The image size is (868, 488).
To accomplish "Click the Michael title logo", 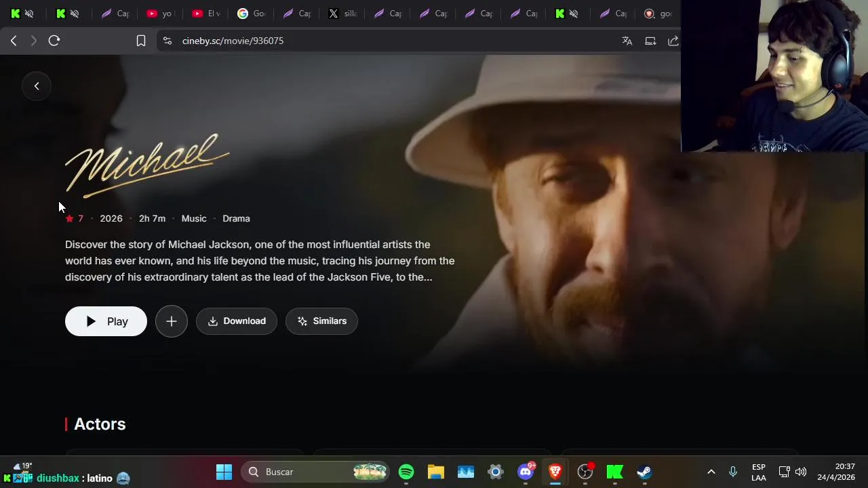I will tap(147, 165).
